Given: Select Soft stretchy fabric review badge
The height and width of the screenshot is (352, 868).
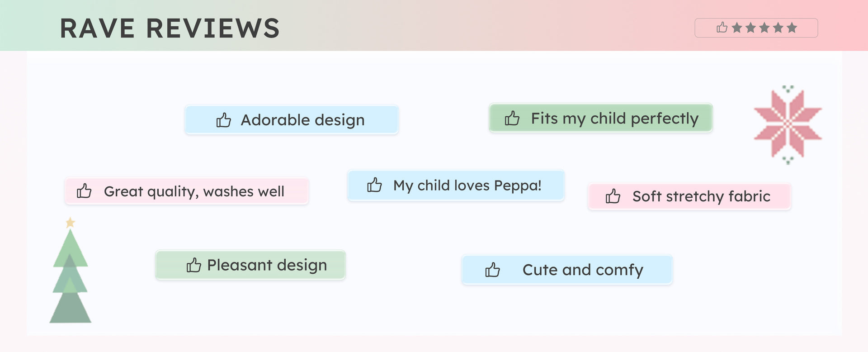Looking at the screenshot, I should pyautogui.click(x=701, y=196).
